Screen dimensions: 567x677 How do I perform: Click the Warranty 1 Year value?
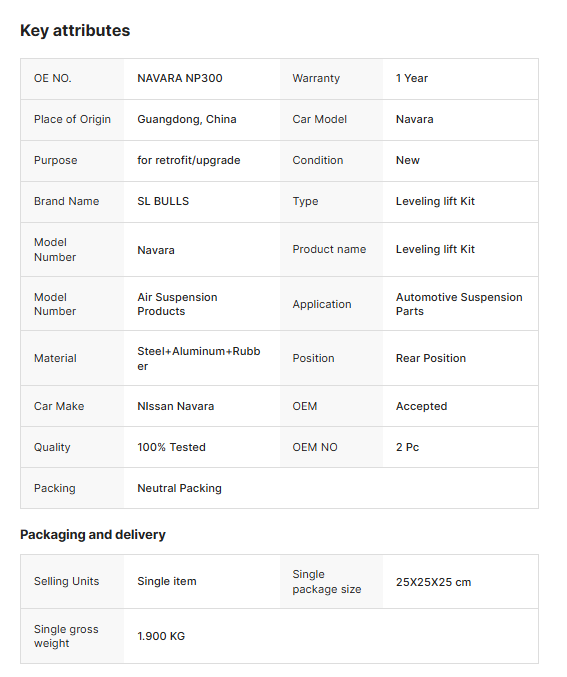tap(412, 78)
